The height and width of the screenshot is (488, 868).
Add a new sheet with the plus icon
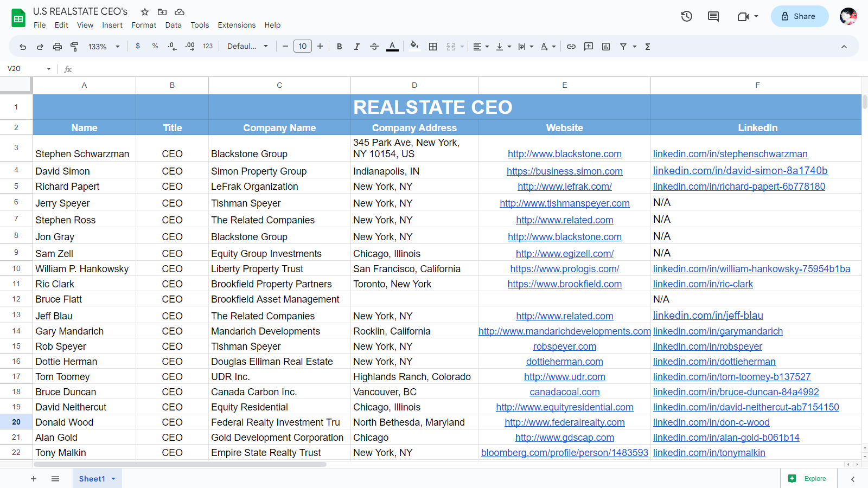pos(34,479)
